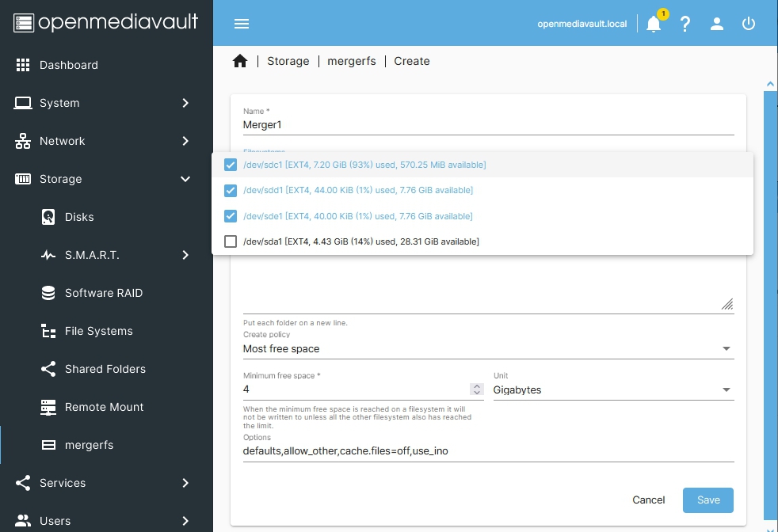Click the Options text field
778x532 pixels.
click(488, 451)
